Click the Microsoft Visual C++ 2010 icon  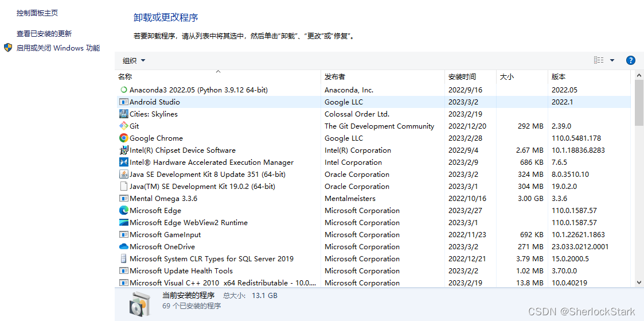pyautogui.click(x=123, y=283)
